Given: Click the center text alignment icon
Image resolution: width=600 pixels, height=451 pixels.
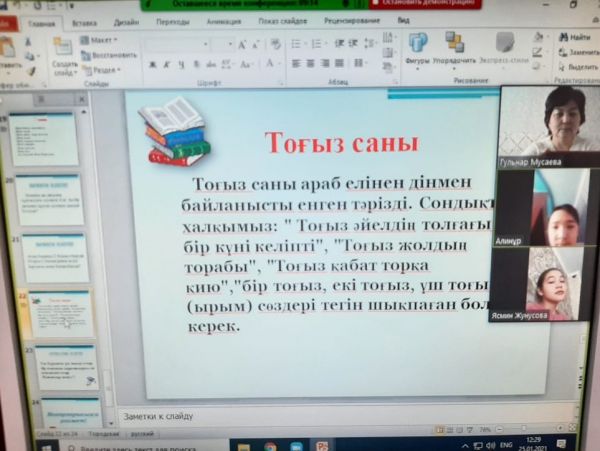Looking at the screenshot, I should [x=312, y=64].
